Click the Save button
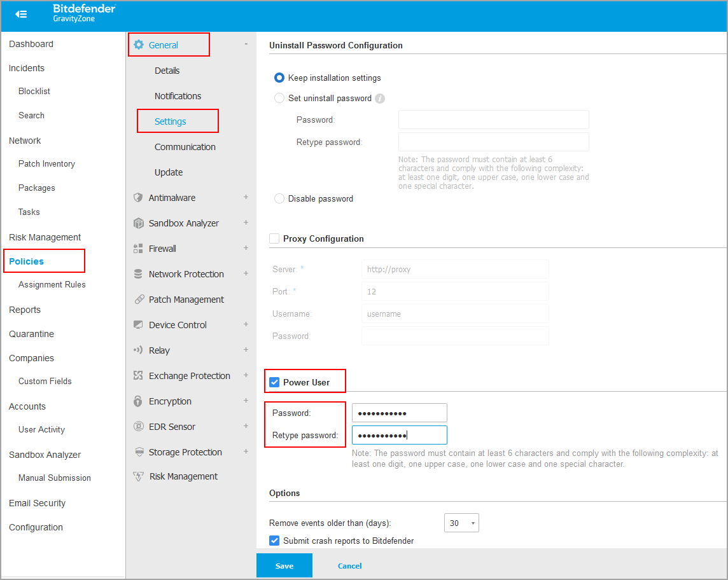This screenshot has height=580, width=728. point(284,565)
